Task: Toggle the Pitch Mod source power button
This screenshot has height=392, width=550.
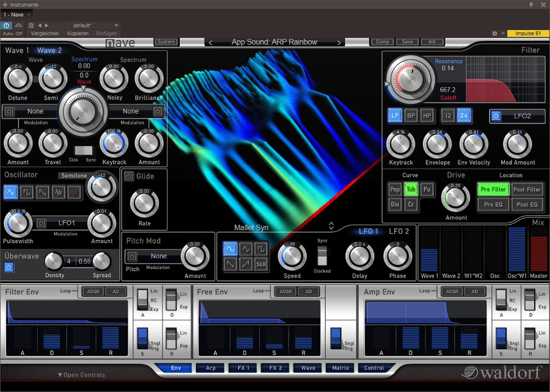Action: (132, 256)
